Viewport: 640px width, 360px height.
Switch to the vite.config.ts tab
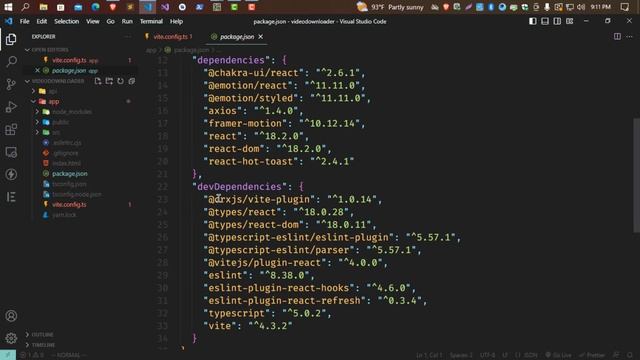(x=169, y=37)
